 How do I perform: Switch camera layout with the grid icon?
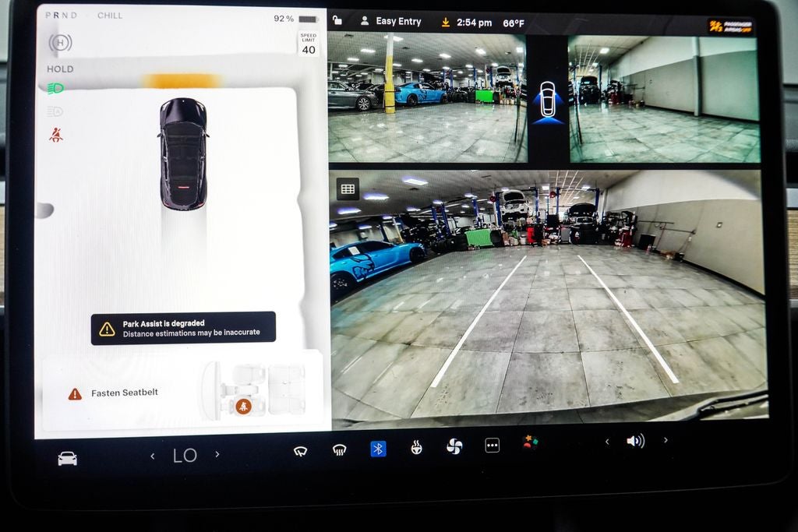pos(348,188)
